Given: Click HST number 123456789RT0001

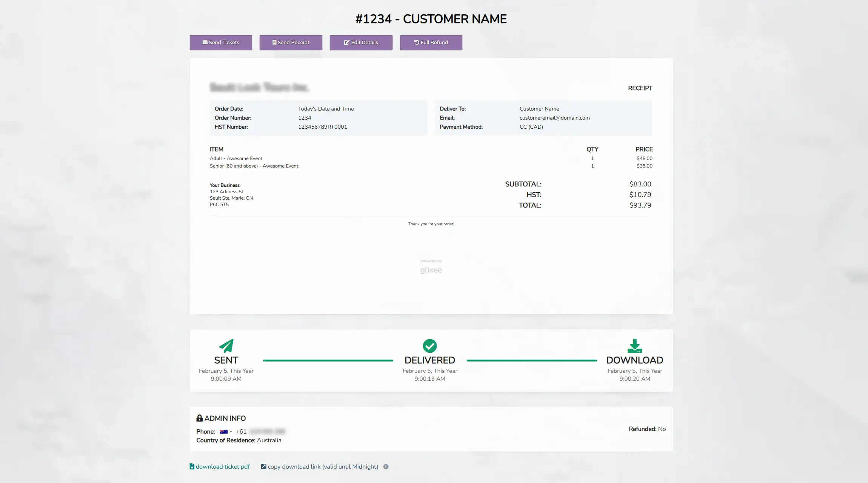Looking at the screenshot, I should click(323, 127).
